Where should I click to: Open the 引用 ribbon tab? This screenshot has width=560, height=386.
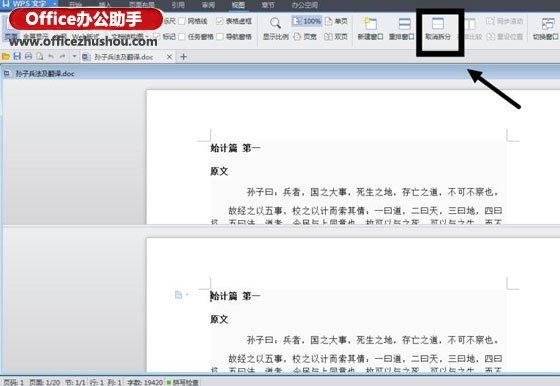point(178,5)
